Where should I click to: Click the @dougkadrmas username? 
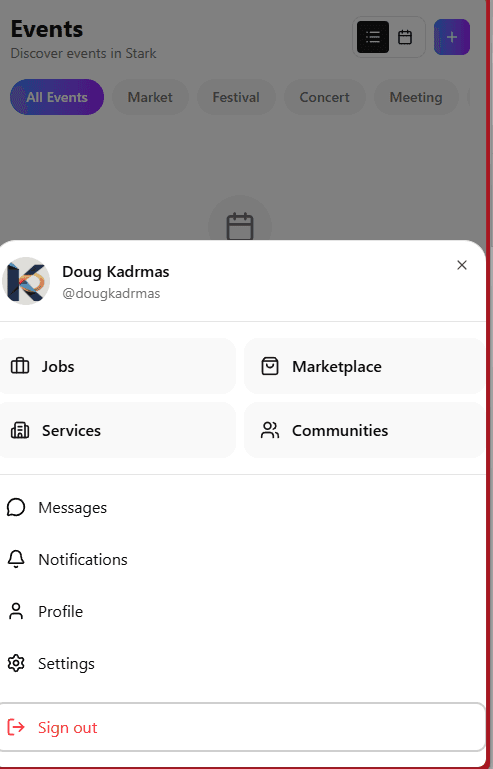coord(111,293)
